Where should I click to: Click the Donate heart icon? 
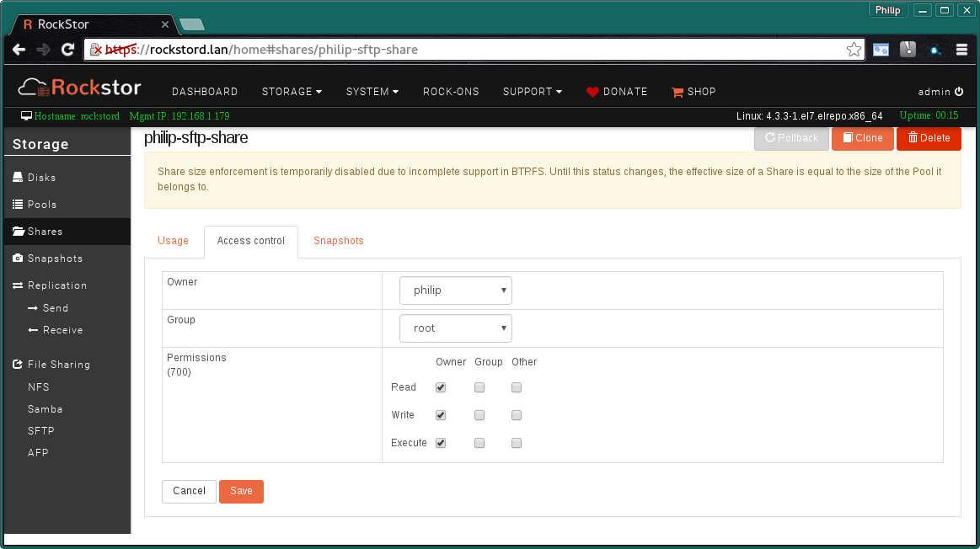[592, 92]
